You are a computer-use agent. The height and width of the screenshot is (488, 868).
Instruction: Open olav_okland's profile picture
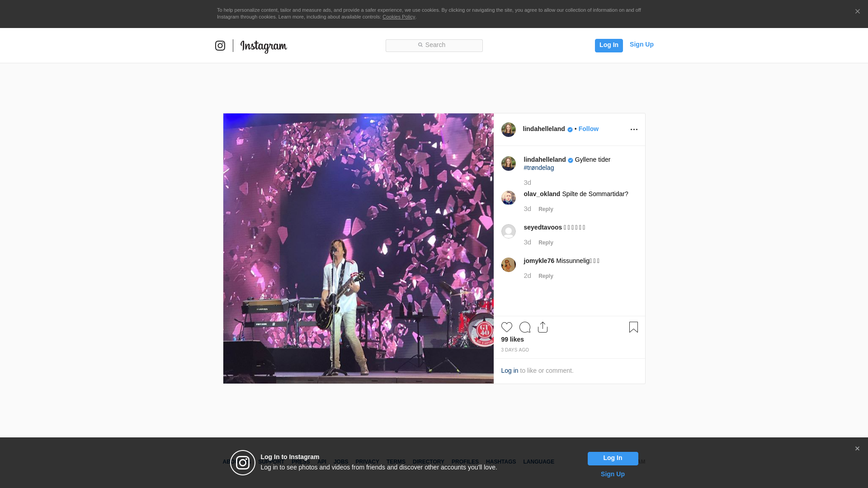tap(508, 198)
